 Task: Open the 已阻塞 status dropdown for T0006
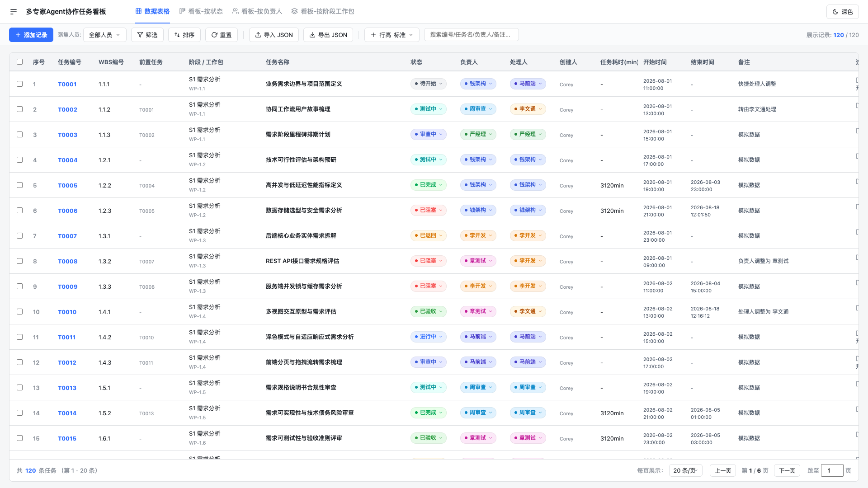point(429,210)
